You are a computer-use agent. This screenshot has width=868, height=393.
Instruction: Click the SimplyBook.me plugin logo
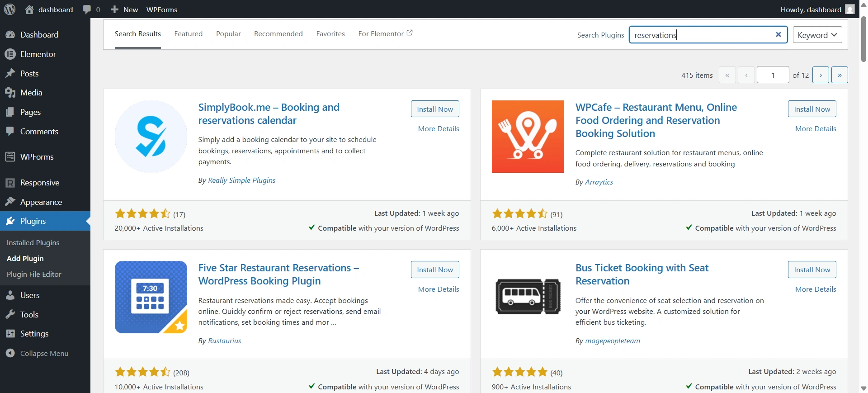(x=151, y=137)
